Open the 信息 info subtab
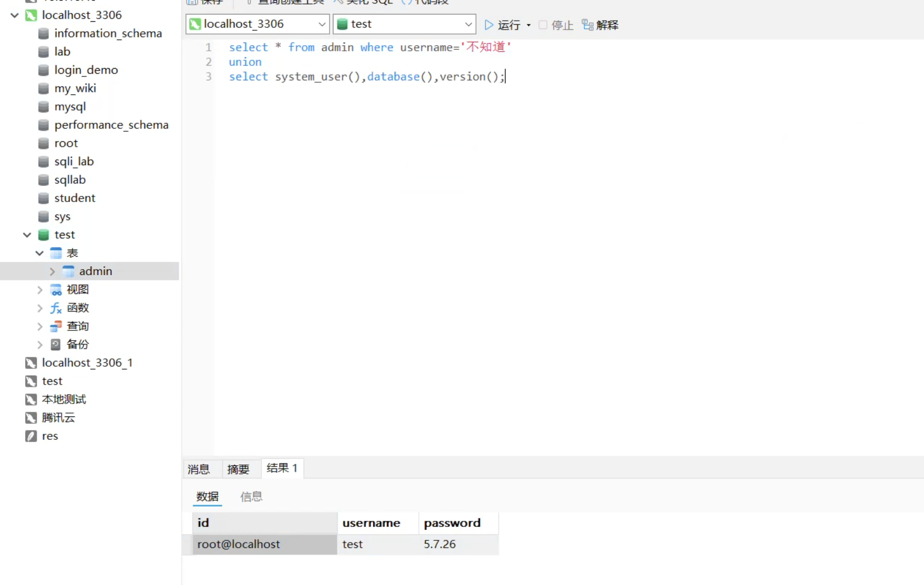Screen dimensions: 924x585 tap(251, 496)
